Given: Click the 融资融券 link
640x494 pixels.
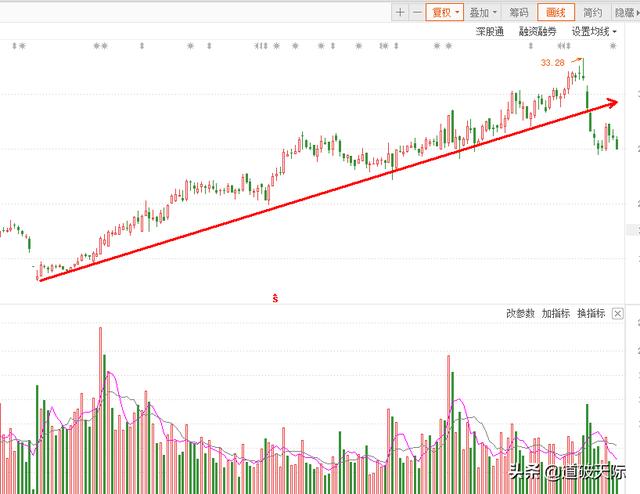Looking at the screenshot, I should (x=538, y=31).
